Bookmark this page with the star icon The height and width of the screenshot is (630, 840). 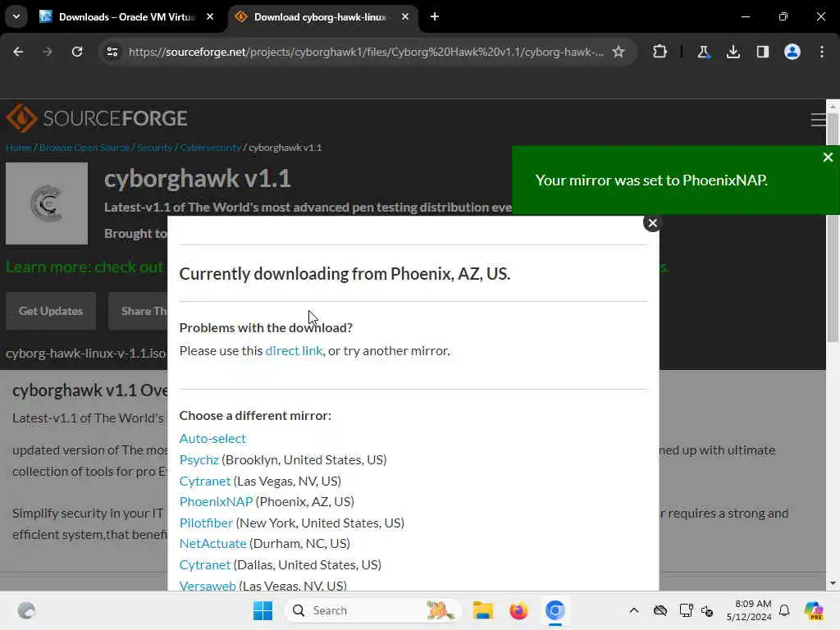point(619,52)
